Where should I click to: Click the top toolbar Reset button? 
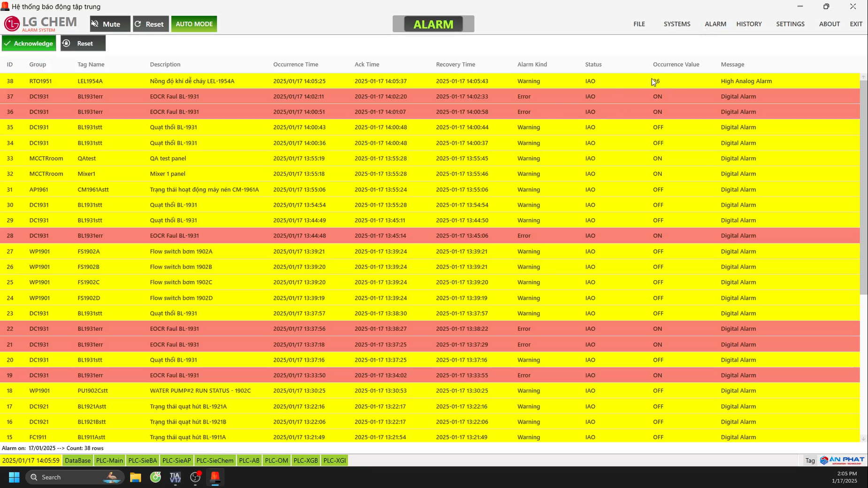(151, 24)
